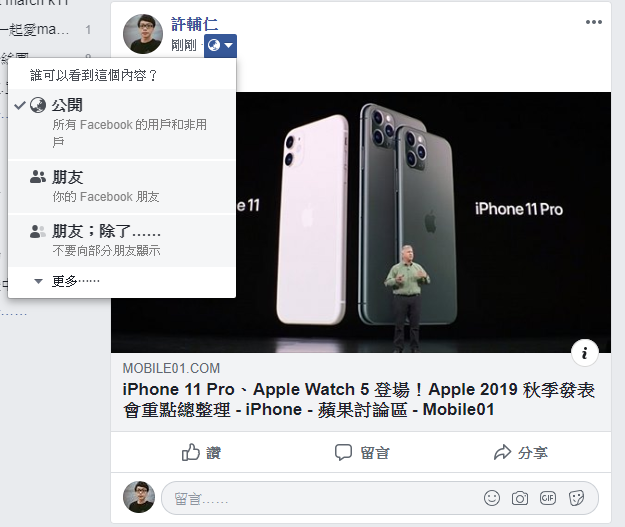The height and width of the screenshot is (527, 625).
Task: Select 朋友；除了 friends-except audience option
Action: 122,241
